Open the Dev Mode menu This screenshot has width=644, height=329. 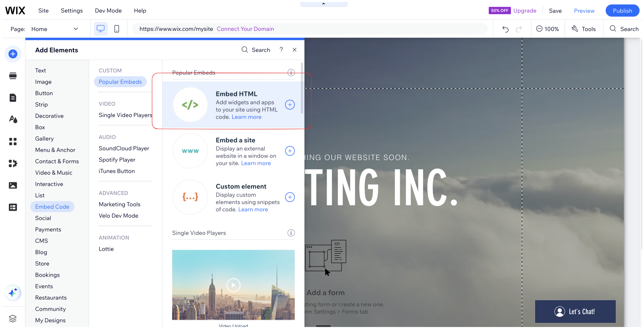click(108, 10)
